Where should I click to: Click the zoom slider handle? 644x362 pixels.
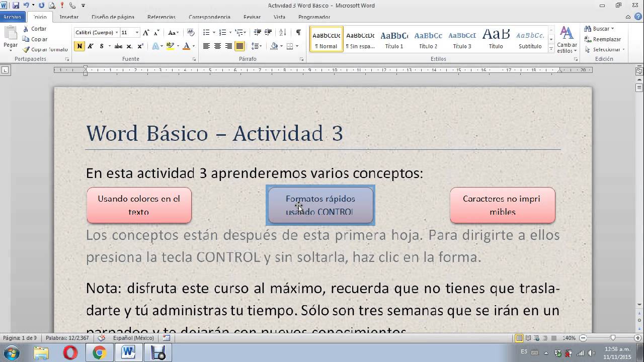(x=612, y=338)
